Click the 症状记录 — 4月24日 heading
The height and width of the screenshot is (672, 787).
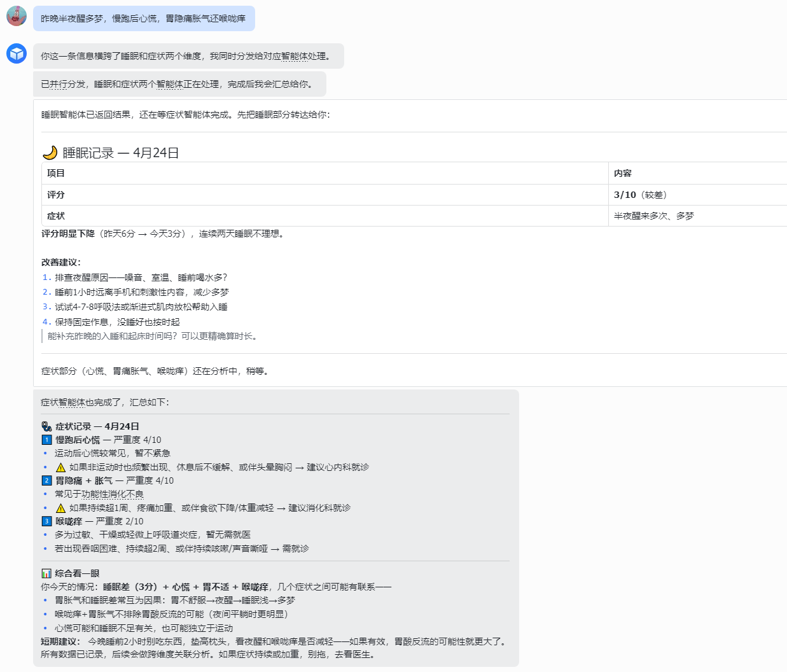[97, 426]
